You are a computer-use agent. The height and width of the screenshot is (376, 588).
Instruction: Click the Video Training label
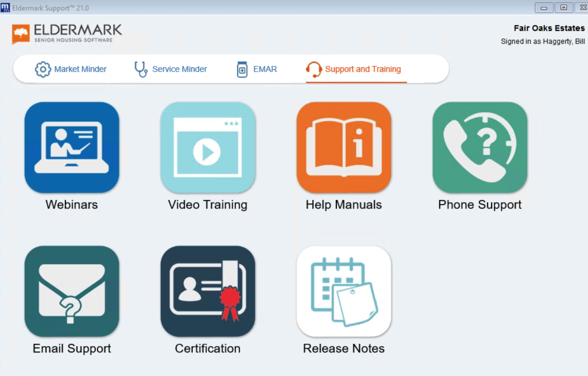click(208, 205)
